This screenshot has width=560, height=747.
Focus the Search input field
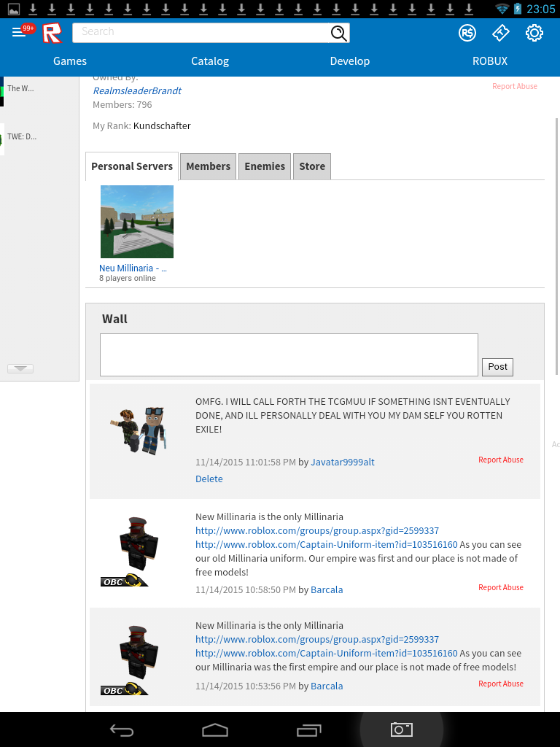[x=201, y=33]
